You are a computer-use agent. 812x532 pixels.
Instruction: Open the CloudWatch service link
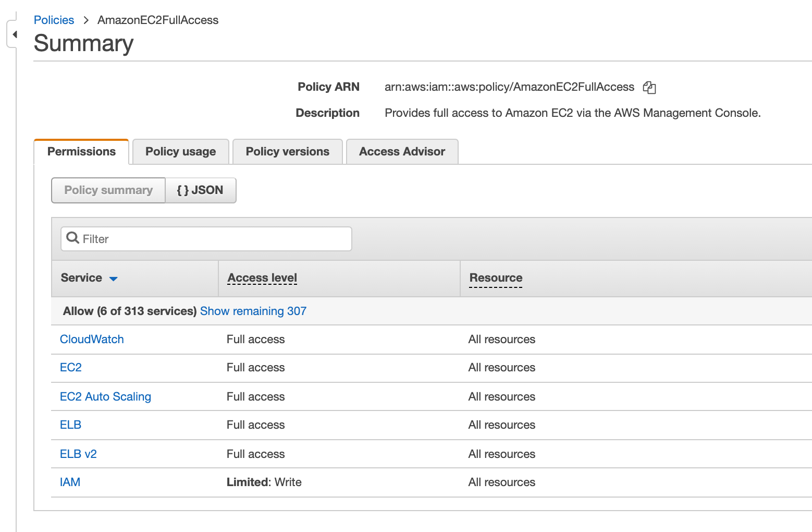point(92,339)
